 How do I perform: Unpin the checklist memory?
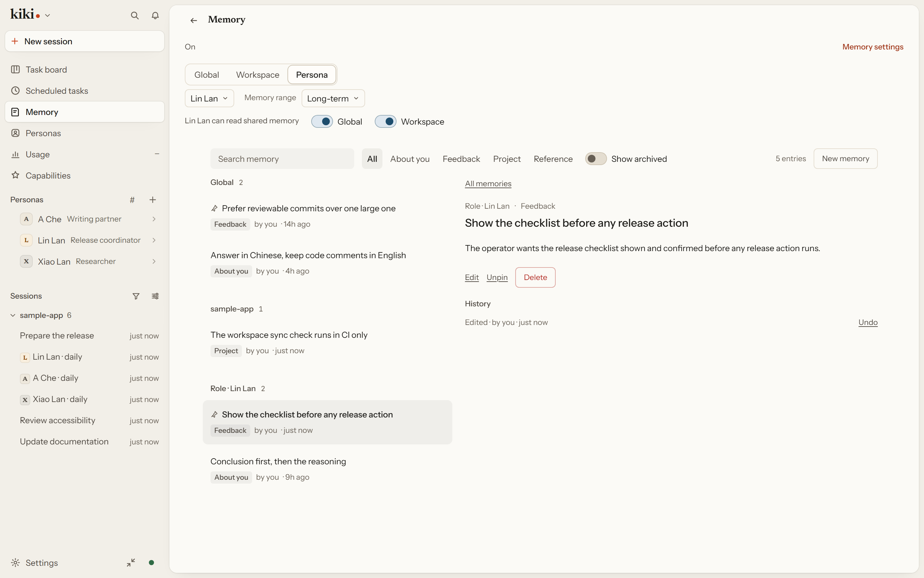(x=497, y=277)
